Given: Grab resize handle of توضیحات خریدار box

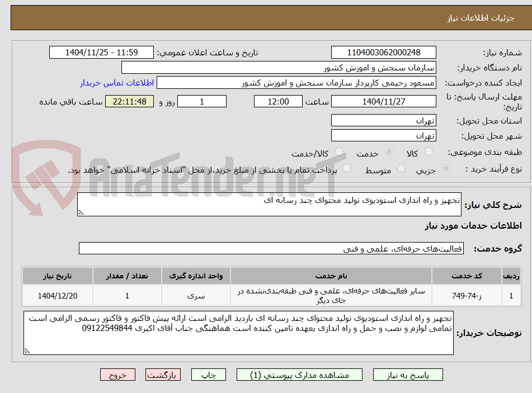Looking at the screenshot, I should [27, 351].
